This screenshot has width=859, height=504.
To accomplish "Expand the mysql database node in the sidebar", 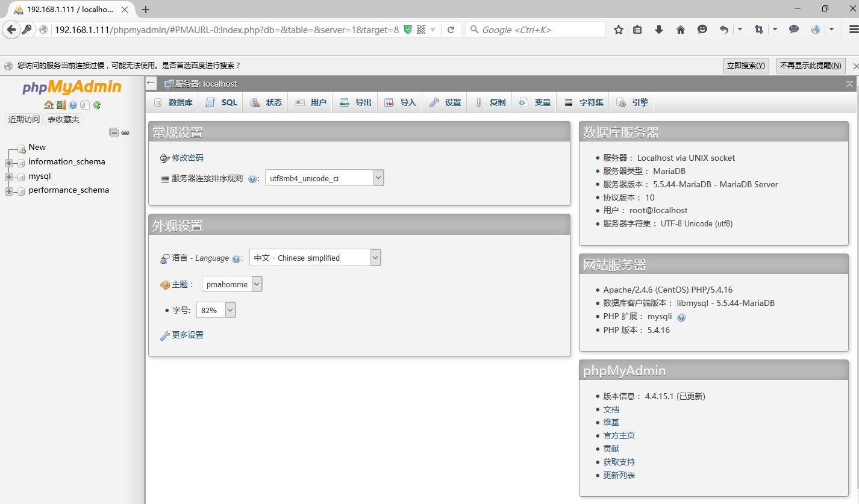I will (x=10, y=176).
